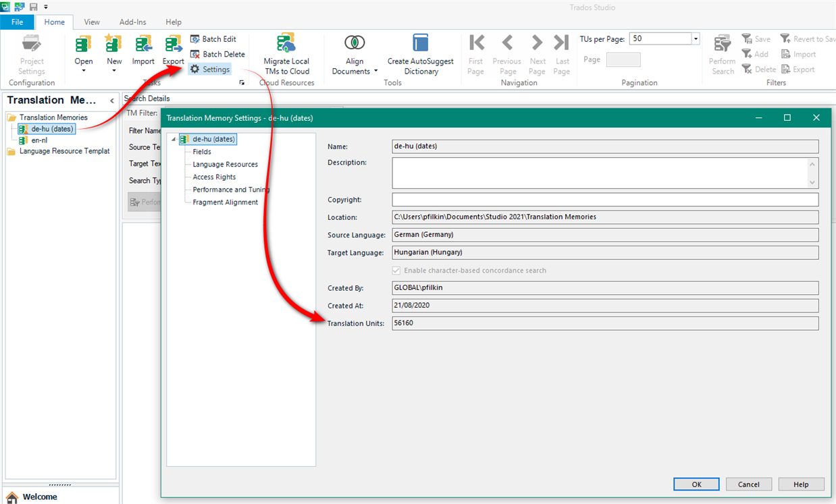This screenshot has height=504, width=836.
Task: Click the Import filter icon
Action: coord(786,54)
